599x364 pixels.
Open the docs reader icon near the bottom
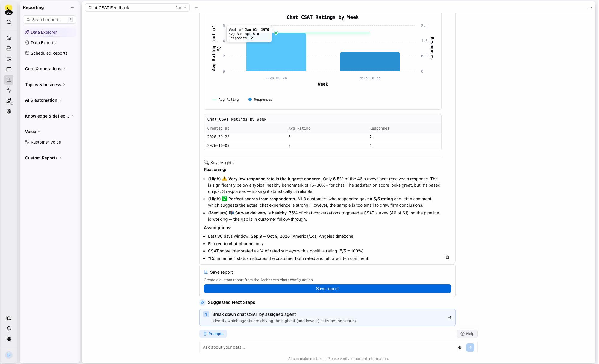coord(9,318)
